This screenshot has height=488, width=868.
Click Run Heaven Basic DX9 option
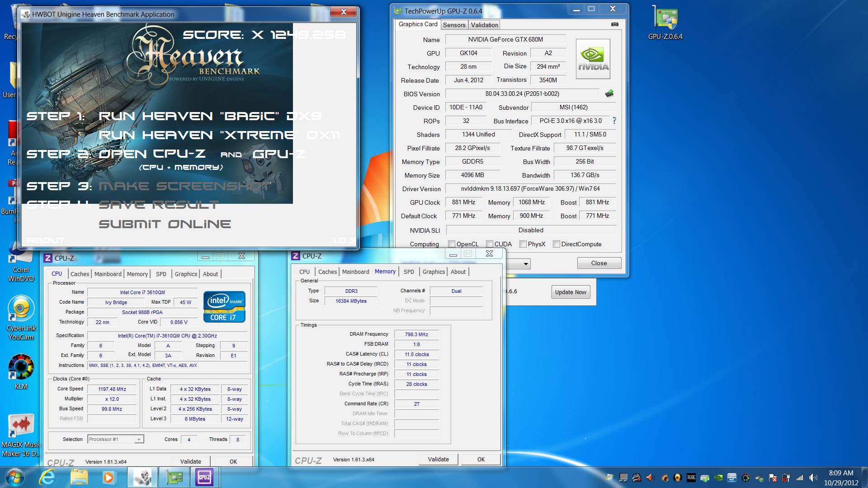pyautogui.click(x=210, y=116)
